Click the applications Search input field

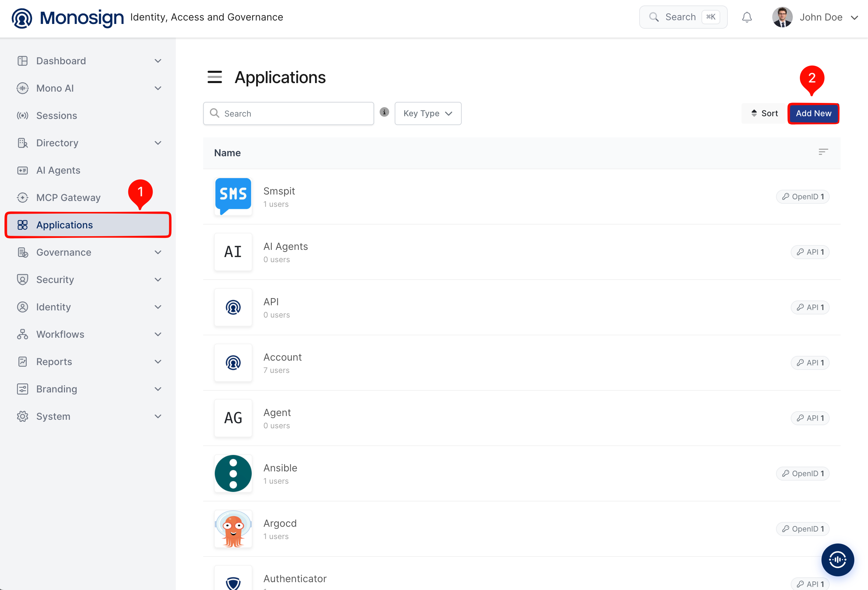[x=288, y=113]
